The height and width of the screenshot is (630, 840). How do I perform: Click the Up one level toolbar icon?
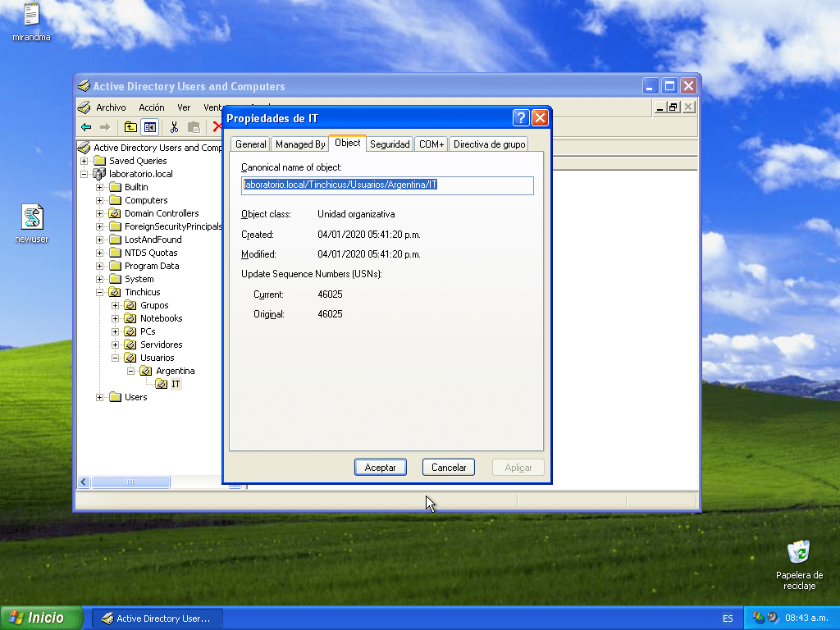click(130, 127)
